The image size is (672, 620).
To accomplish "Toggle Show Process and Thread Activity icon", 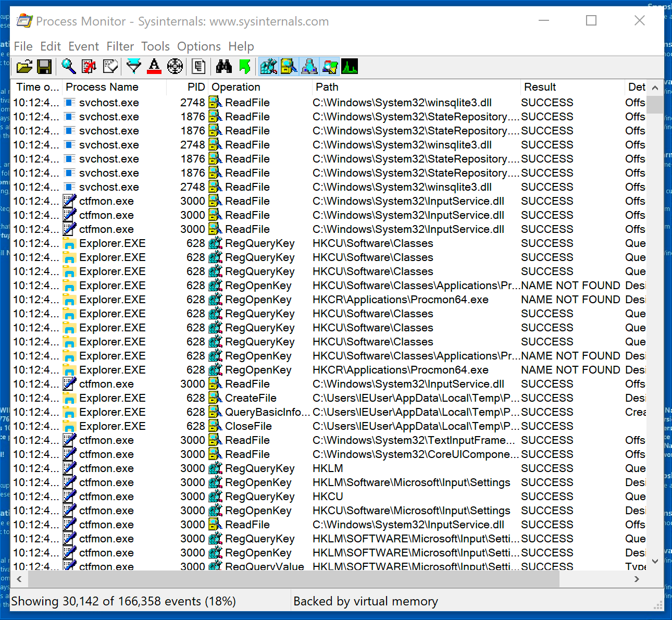I will point(330,67).
